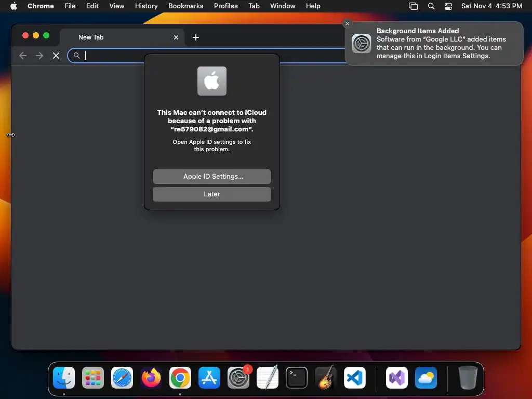Open the Profiles menu
This screenshot has width=532, height=399.
pyautogui.click(x=225, y=6)
